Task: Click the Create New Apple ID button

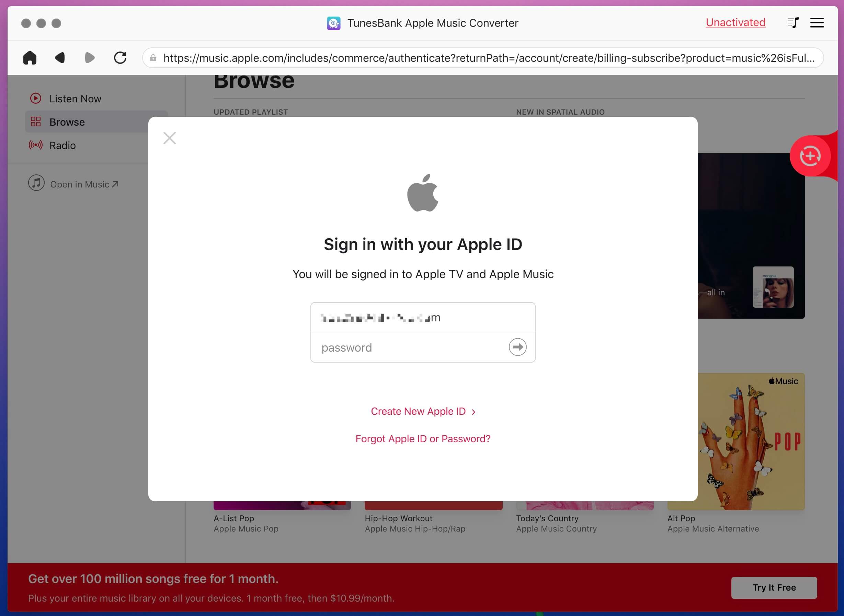Action: coord(423,411)
